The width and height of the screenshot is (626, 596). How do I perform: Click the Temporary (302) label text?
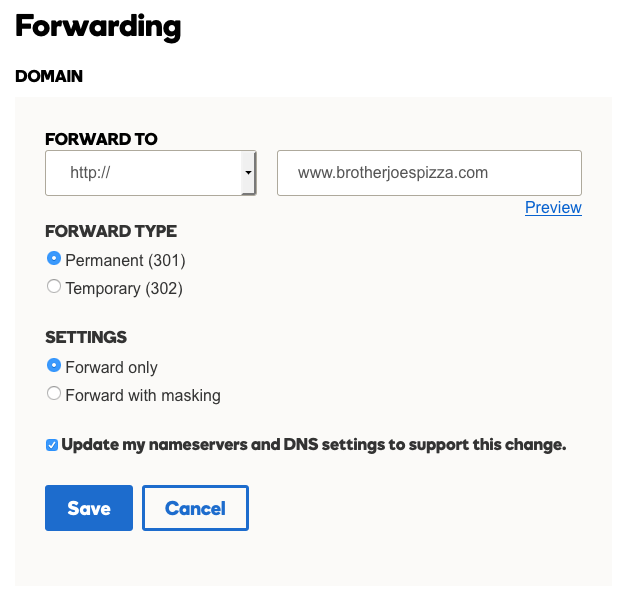[124, 288]
